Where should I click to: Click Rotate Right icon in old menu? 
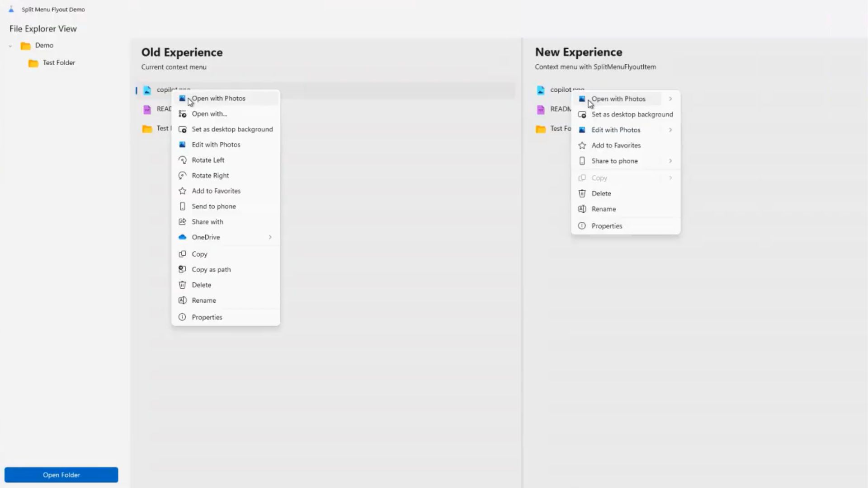coord(182,175)
